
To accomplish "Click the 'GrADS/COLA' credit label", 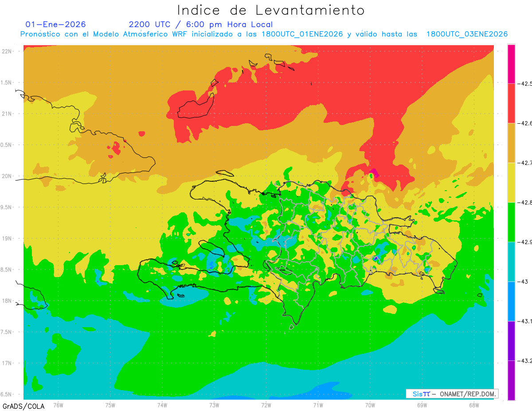I will coord(23,406).
